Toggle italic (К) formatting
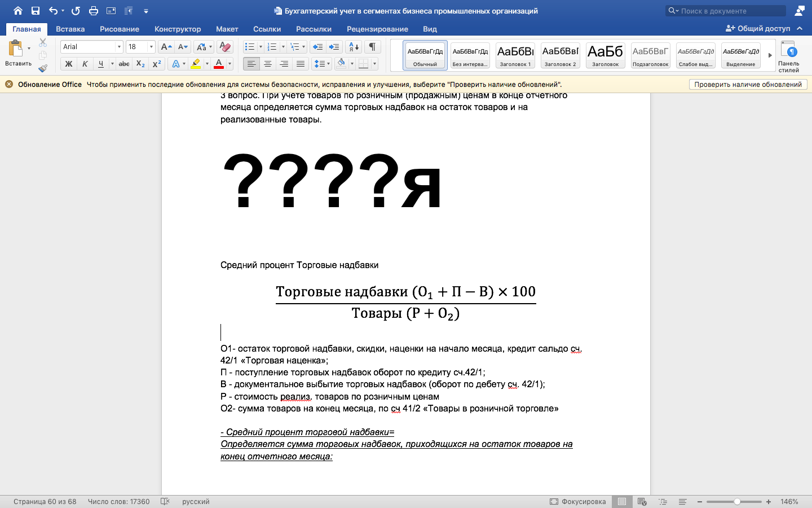Viewport: 812px width, 508px height. tap(85, 64)
